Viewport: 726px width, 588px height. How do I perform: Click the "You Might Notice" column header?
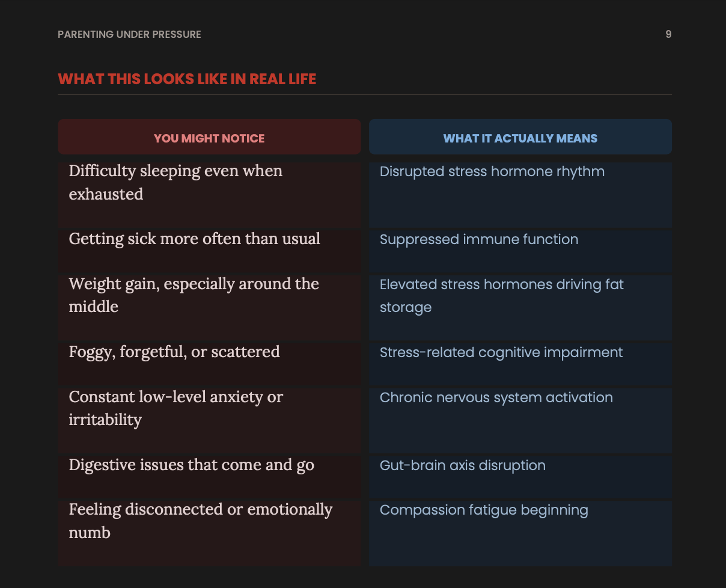[x=209, y=138]
